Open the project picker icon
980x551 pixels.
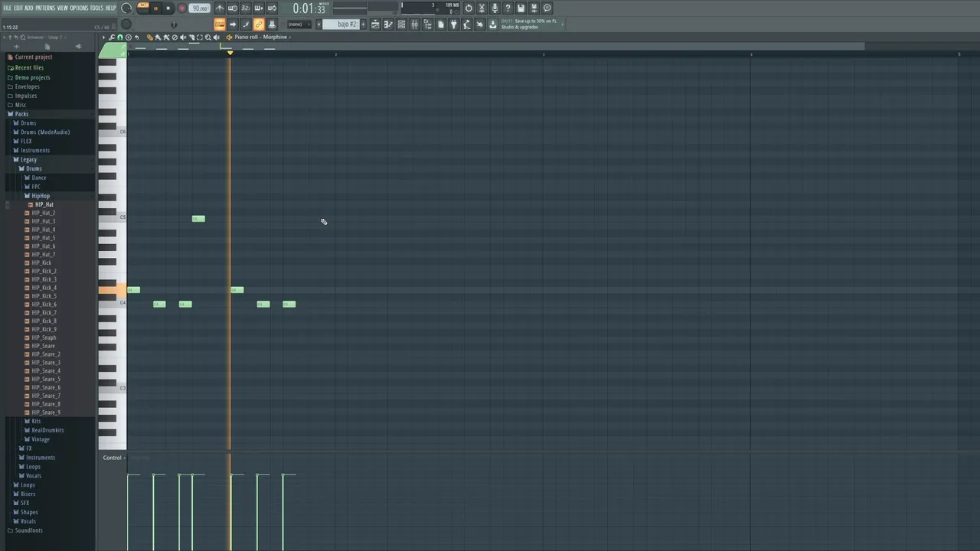click(441, 24)
